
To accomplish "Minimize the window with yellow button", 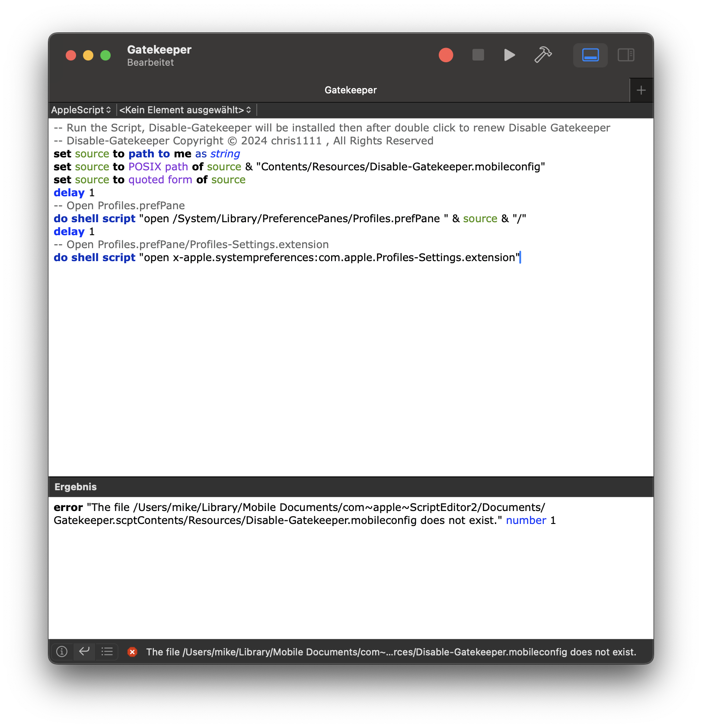I will (88, 55).
